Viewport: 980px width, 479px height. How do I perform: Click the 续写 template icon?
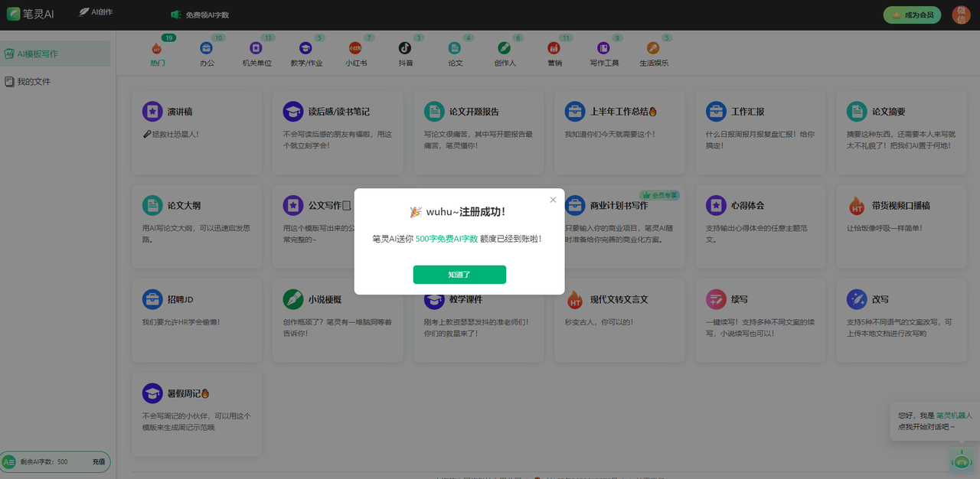pyautogui.click(x=715, y=299)
